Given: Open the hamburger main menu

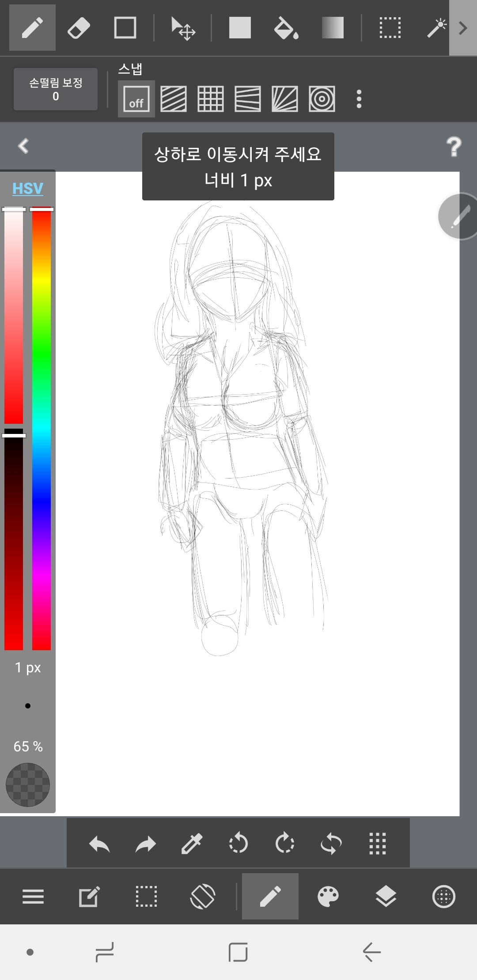Looking at the screenshot, I should [x=33, y=897].
